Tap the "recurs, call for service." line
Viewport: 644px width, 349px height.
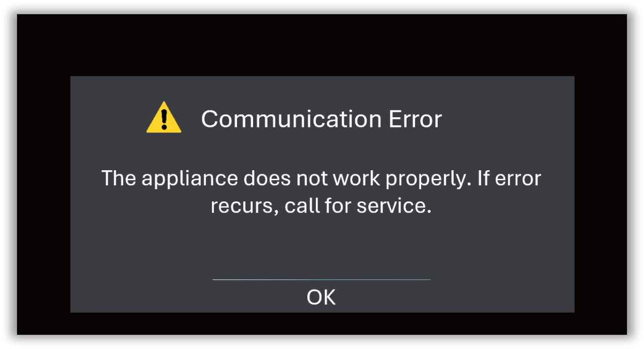click(321, 206)
